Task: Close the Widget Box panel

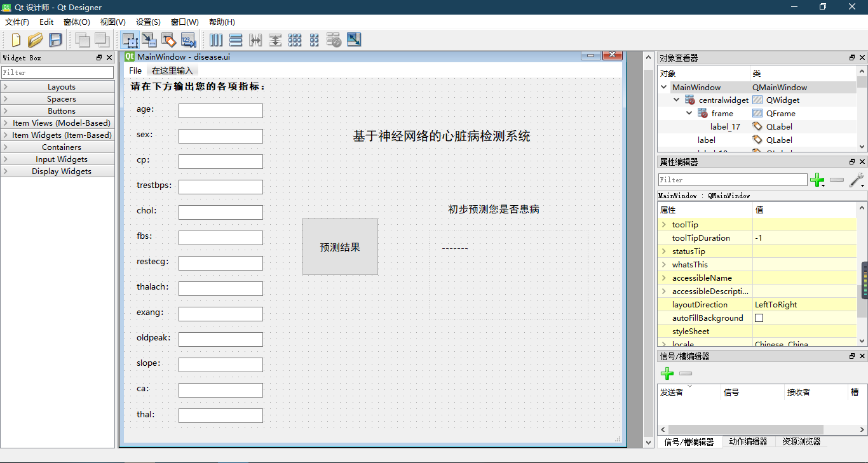Action: tap(109, 58)
